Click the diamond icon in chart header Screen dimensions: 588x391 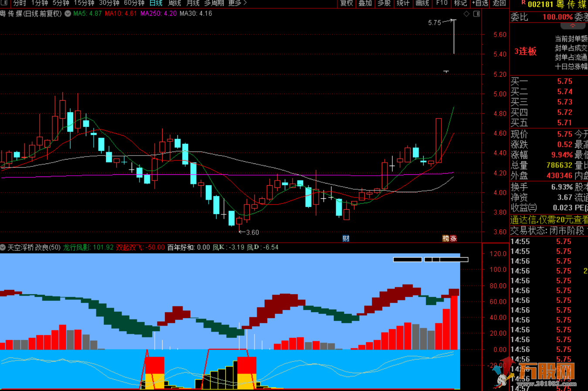click(466, 14)
